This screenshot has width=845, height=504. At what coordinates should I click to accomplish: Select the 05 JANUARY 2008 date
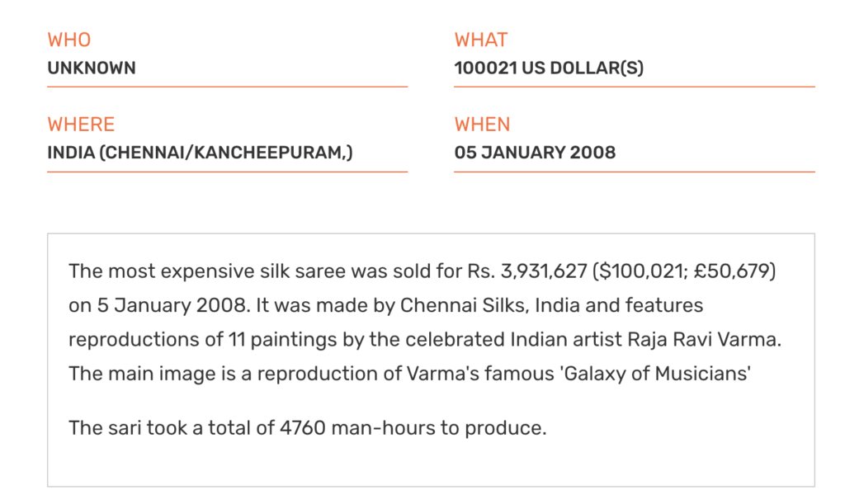coord(535,153)
